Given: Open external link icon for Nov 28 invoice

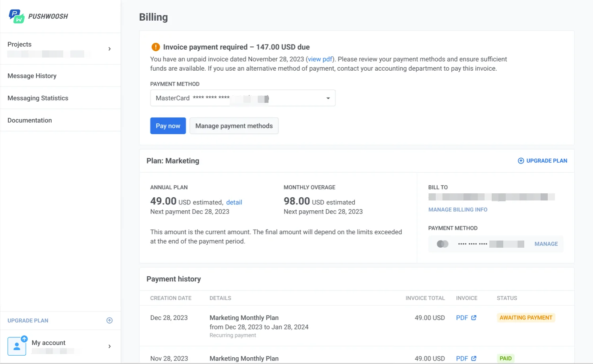Looking at the screenshot, I should [473, 358].
